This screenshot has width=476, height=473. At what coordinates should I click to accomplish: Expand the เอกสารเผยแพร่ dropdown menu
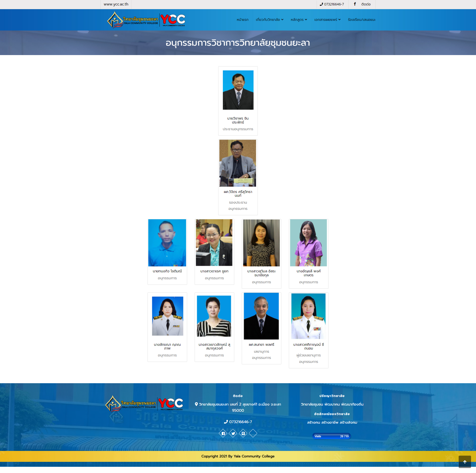(327, 20)
